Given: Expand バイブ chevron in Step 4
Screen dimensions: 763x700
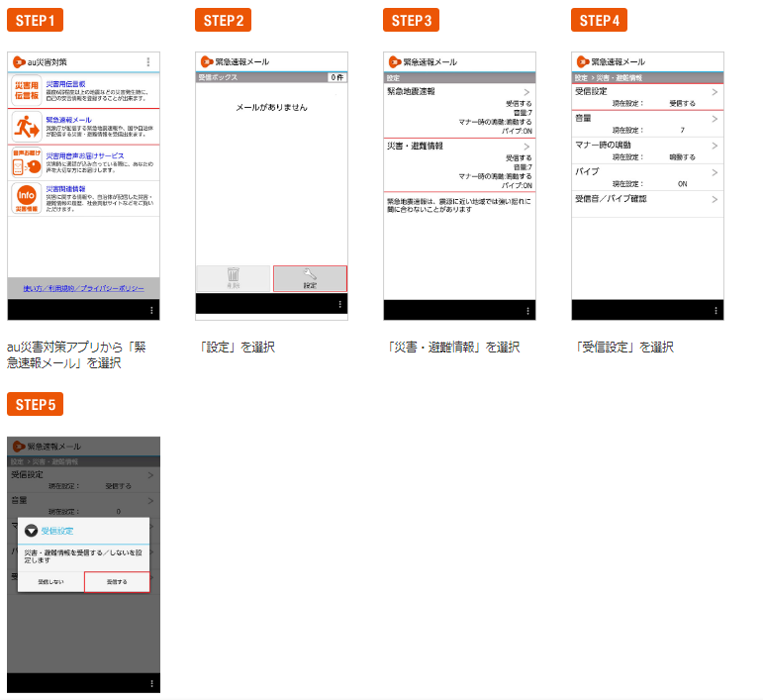Looking at the screenshot, I should (x=715, y=172).
